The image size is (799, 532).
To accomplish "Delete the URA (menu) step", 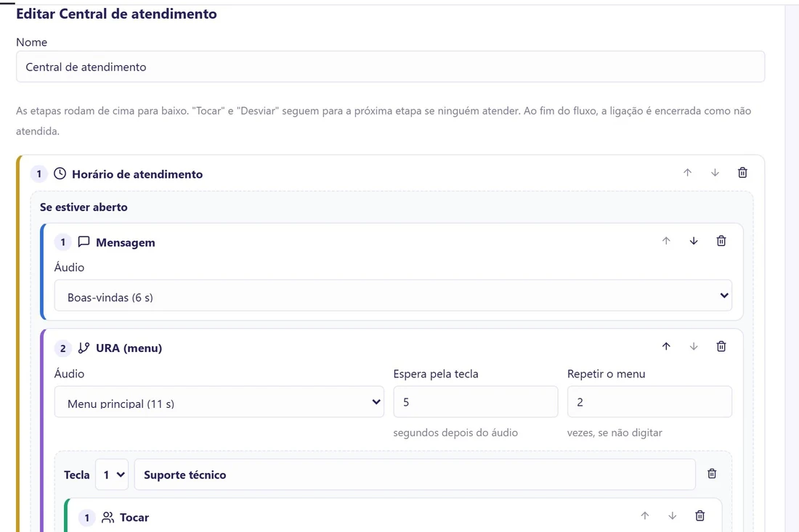I will (721, 346).
